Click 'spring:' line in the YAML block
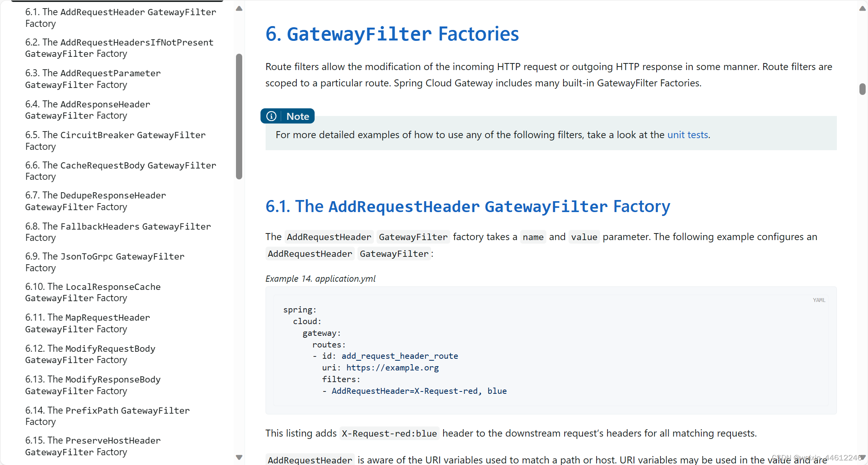The height and width of the screenshot is (465, 868). click(x=300, y=310)
